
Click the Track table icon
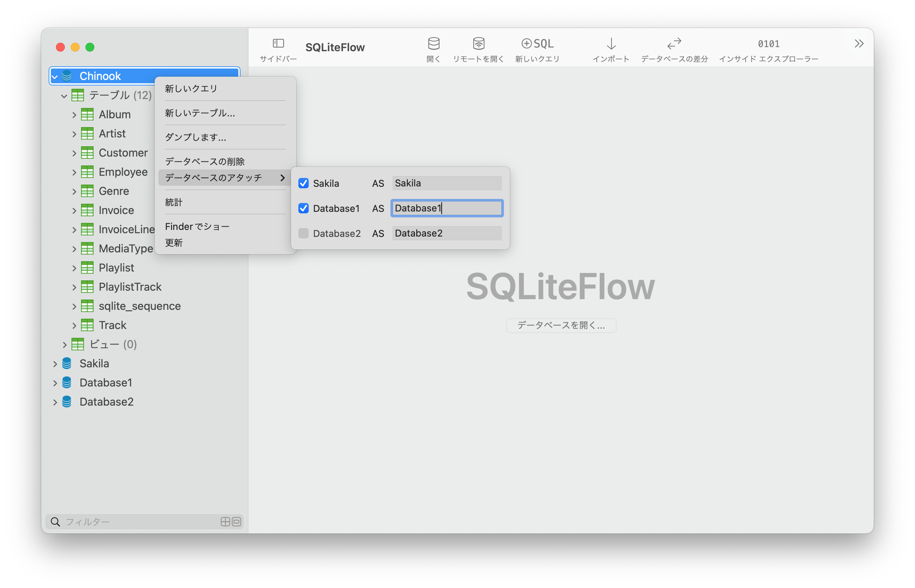click(x=87, y=325)
